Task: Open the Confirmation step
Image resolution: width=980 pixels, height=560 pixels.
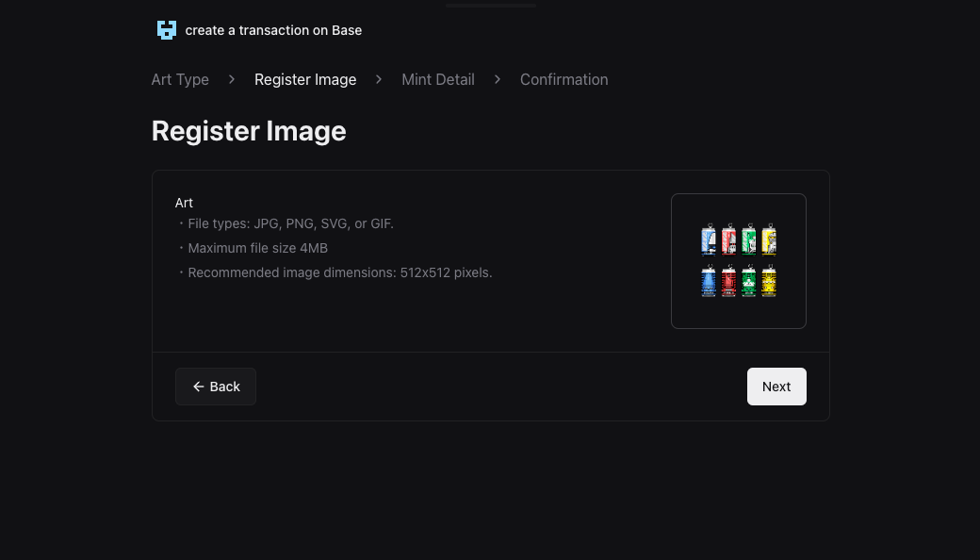Action: tap(563, 79)
